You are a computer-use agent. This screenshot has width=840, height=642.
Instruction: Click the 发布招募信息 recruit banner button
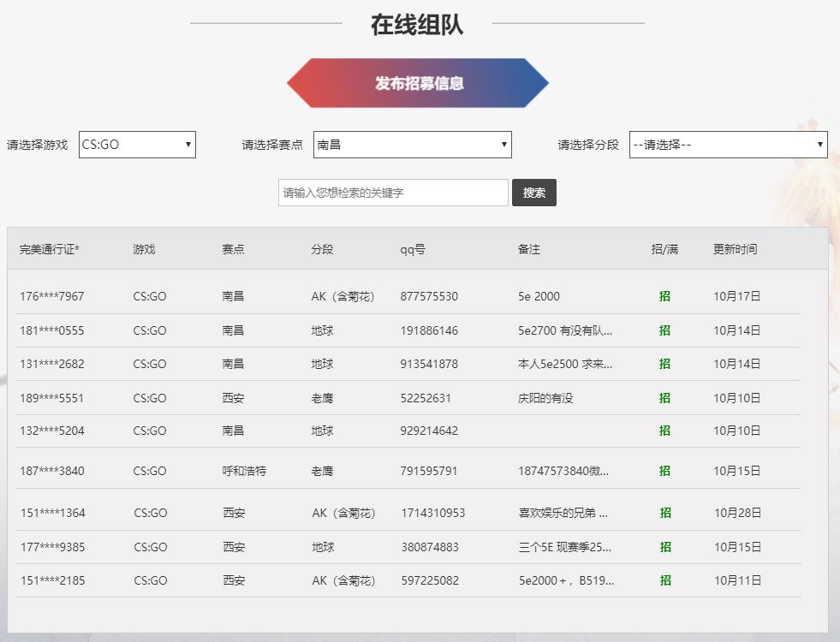[419, 82]
